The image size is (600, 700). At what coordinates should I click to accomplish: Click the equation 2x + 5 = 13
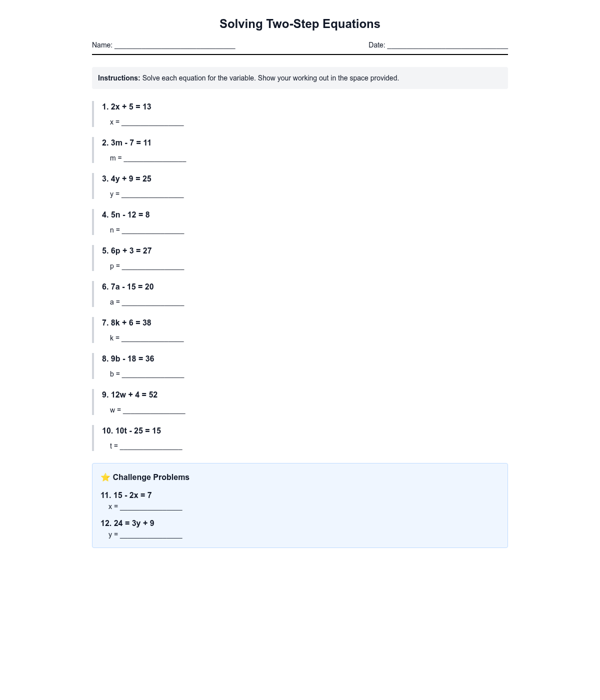point(131,107)
